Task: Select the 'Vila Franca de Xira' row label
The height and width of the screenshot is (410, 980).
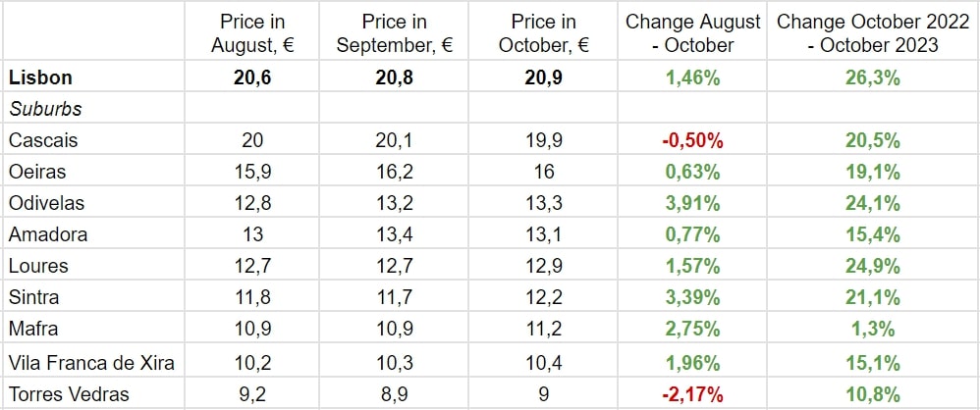Action: click(x=91, y=363)
